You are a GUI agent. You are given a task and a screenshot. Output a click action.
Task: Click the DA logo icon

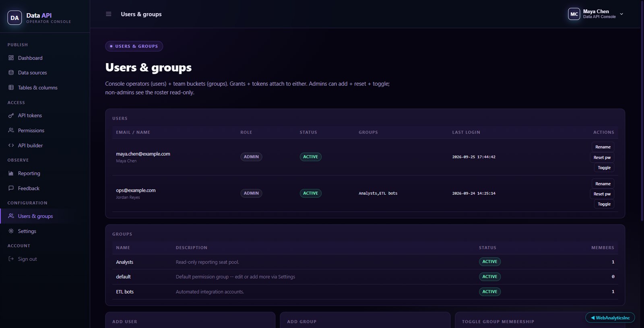tap(14, 18)
